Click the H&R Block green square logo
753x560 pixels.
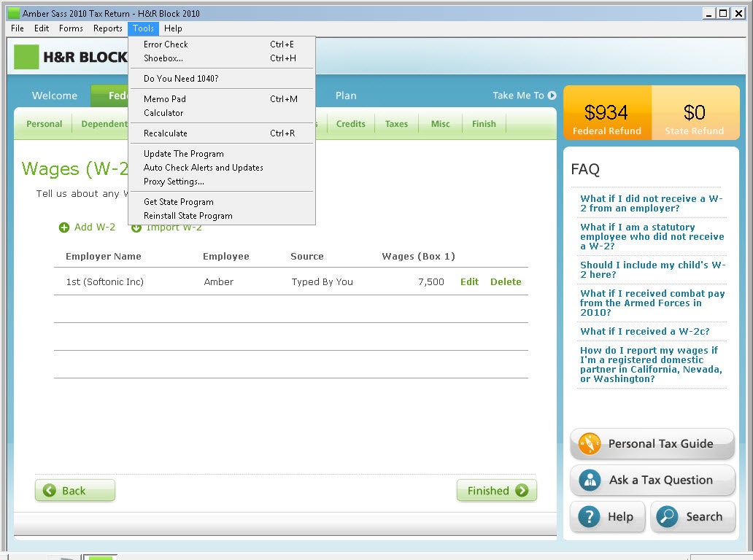click(x=26, y=57)
